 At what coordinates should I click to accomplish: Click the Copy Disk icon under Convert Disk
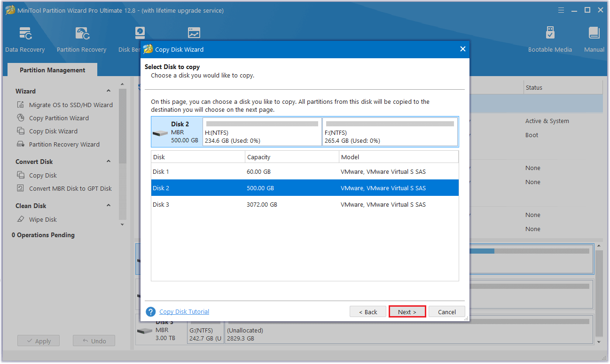(21, 175)
